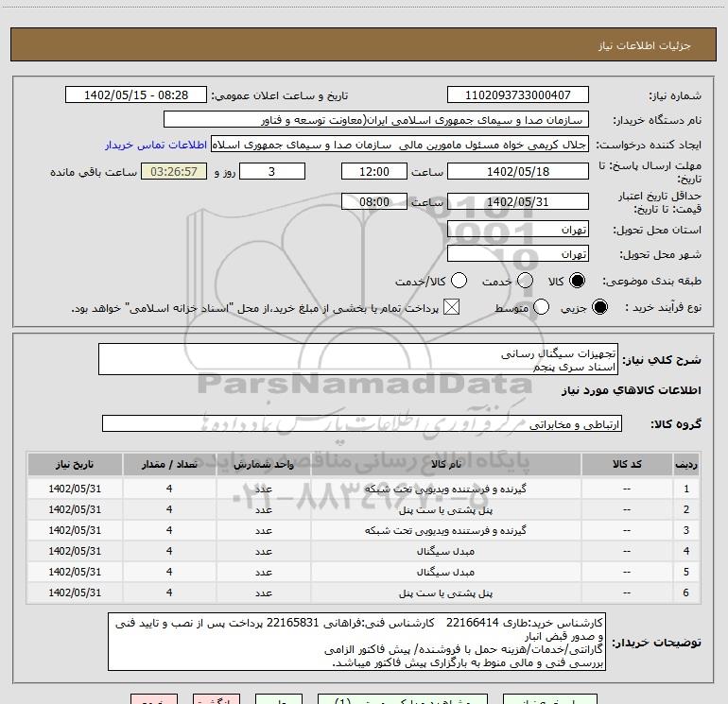Click the days remaining field showing 3
The width and height of the screenshot is (728, 704).
(272, 171)
